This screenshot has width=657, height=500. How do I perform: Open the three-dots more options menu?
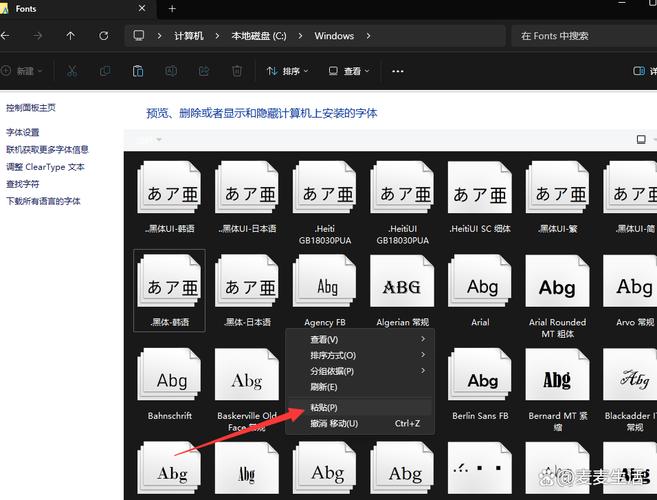tap(397, 72)
